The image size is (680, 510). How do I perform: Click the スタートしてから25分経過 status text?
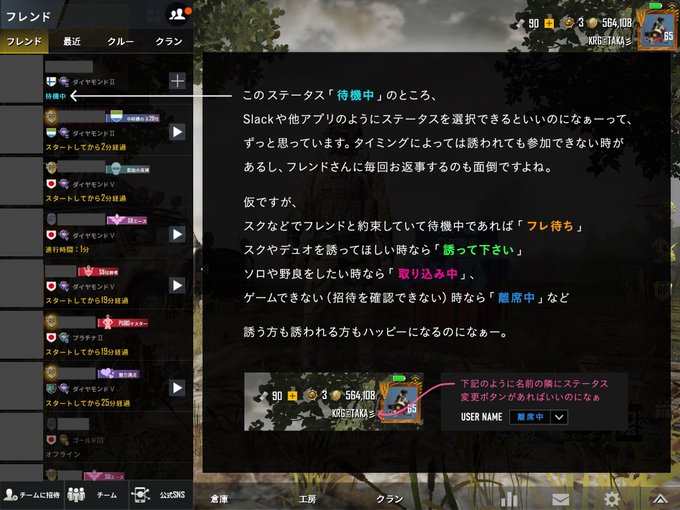[x=88, y=403]
